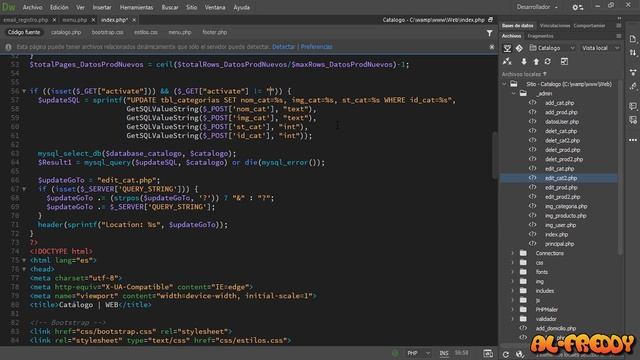The width and height of the screenshot is (640, 360).
Task: Click the refresh icon below files panel
Action: pyautogui.click(x=506, y=354)
